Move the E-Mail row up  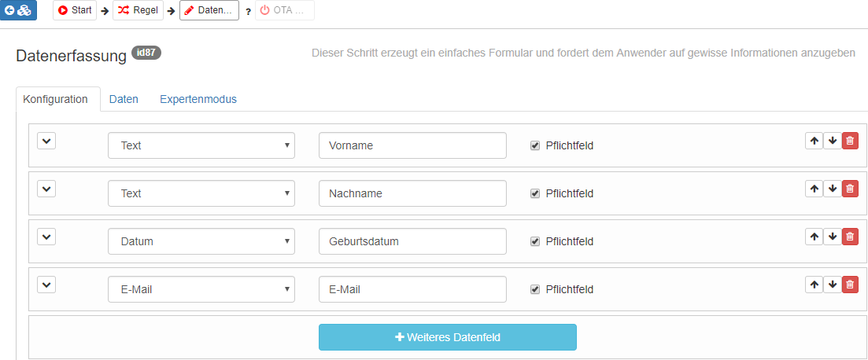click(814, 285)
